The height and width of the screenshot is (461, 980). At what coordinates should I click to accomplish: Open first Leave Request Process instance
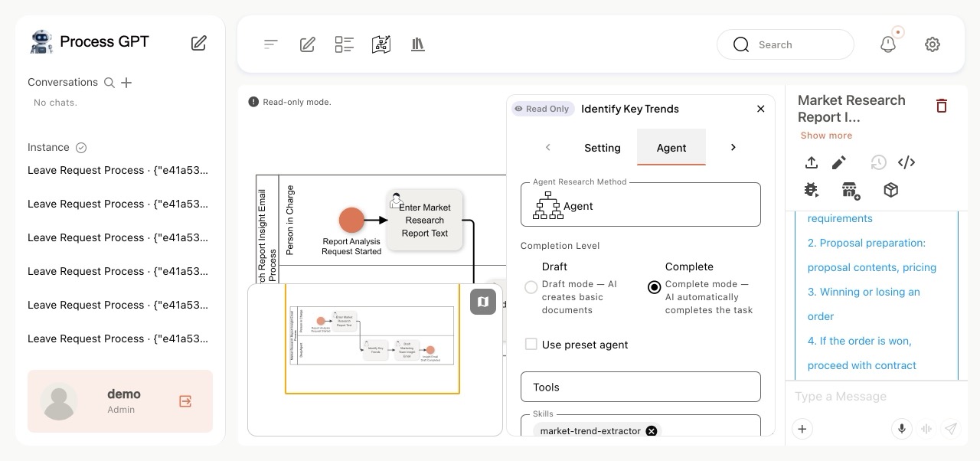(118, 170)
